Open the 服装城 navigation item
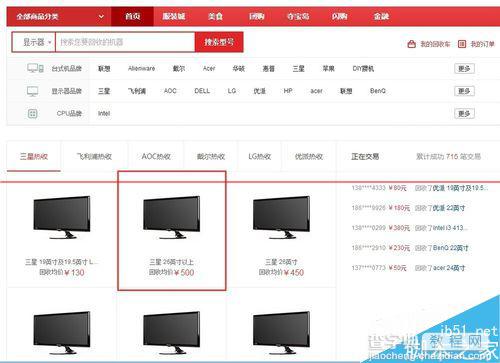 click(x=174, y=16)
